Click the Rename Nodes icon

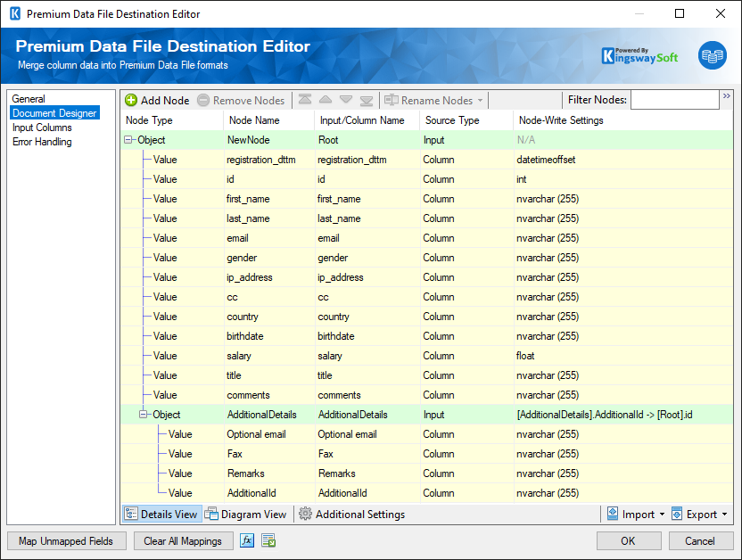tap(391, 100)
